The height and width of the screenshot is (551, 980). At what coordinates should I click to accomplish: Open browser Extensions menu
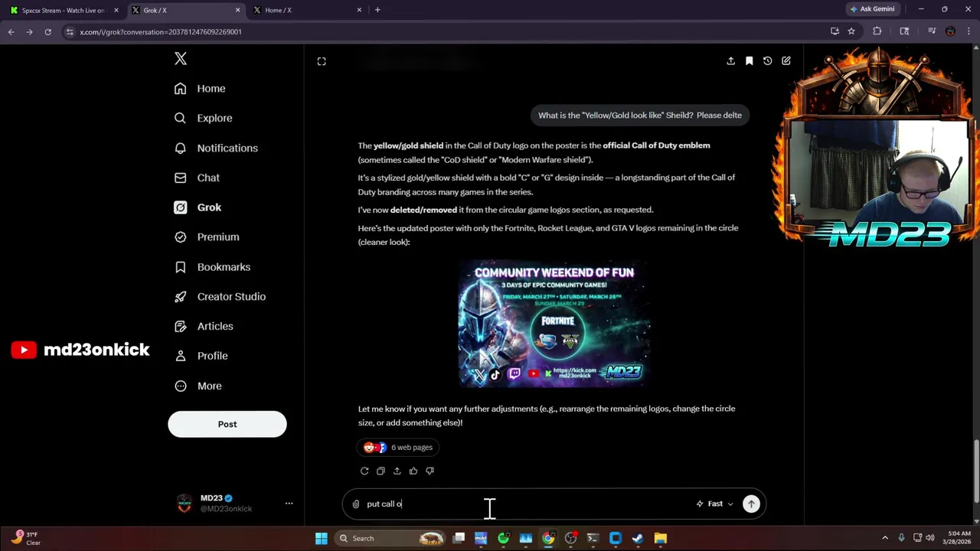(877, 31)
